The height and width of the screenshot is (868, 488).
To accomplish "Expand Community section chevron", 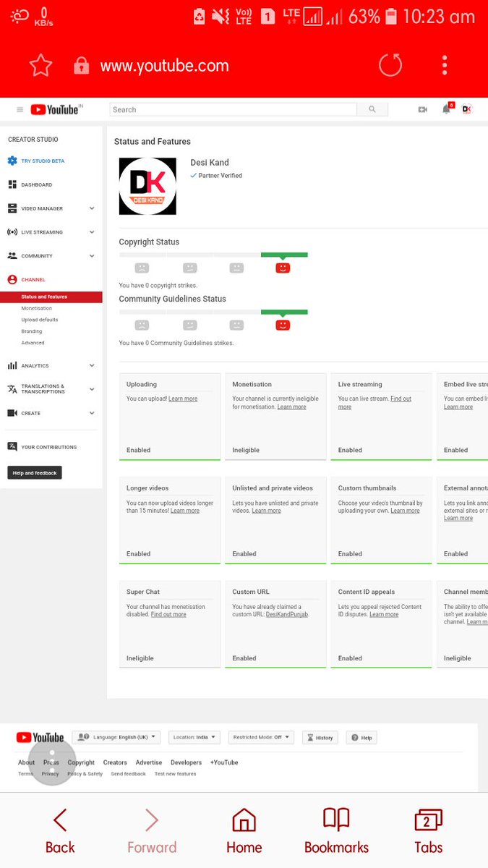I will coord(92,256).
